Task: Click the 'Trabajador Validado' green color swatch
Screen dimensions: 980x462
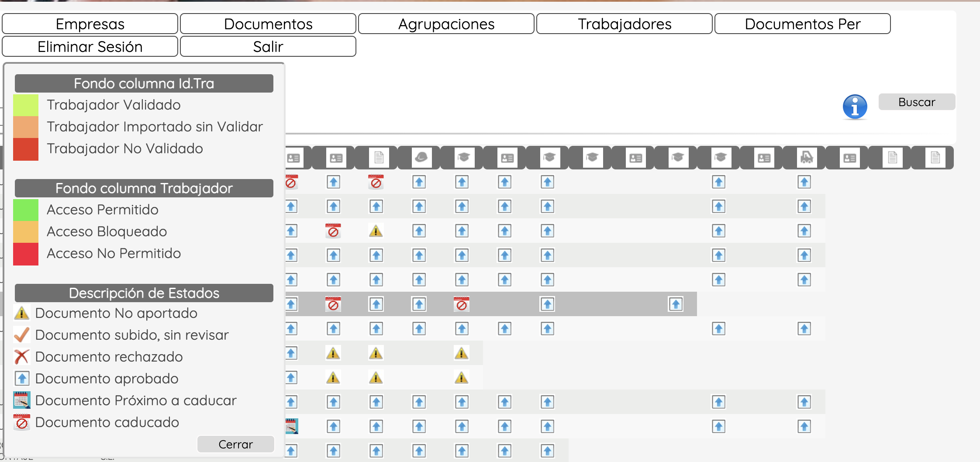Action: (26, 105)
